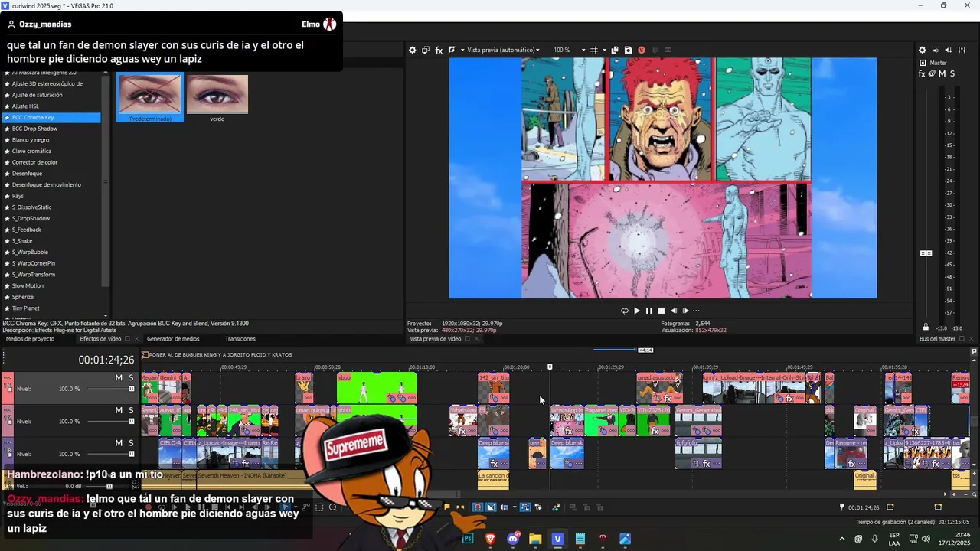
Task: Toggle external monitor preview icon
Action: [x=426, y=50]
